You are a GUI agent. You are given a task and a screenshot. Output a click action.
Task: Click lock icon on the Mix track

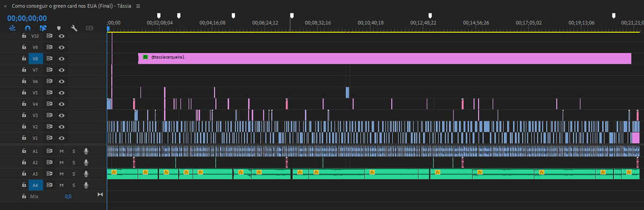tap(24, 197)
